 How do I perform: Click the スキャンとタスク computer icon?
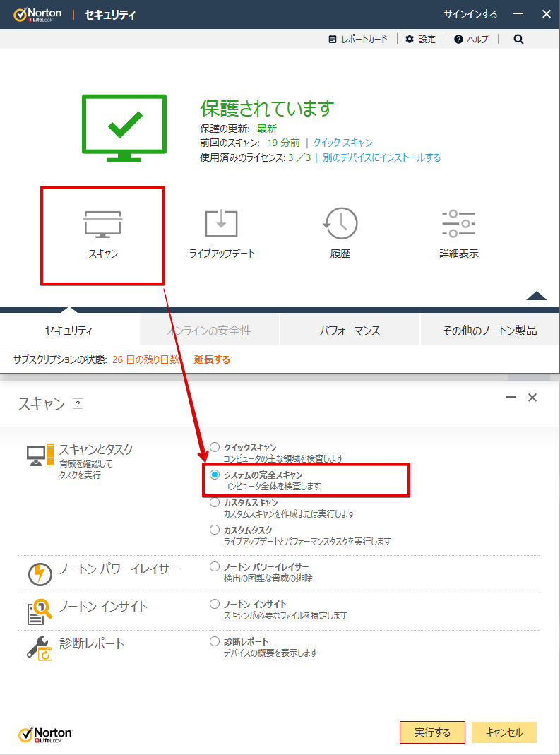tap(40, 455)
